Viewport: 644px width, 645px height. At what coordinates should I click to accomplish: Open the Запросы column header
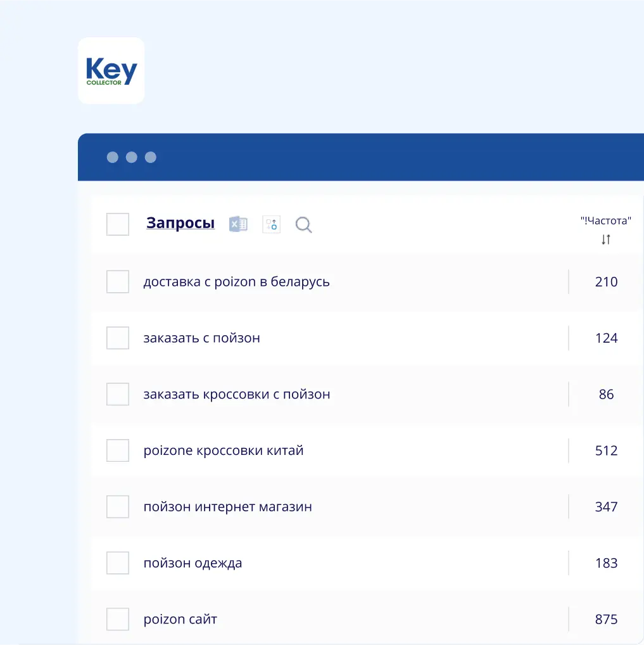pos(180,223)
